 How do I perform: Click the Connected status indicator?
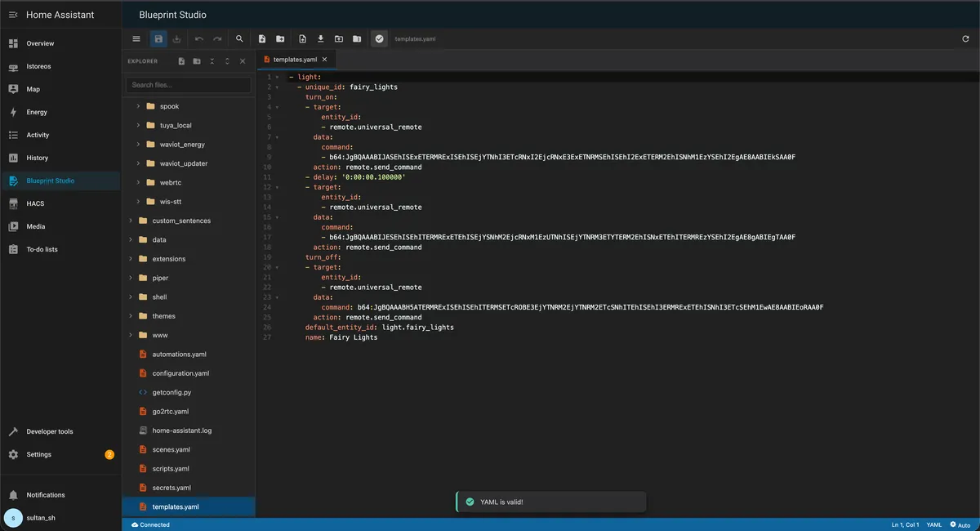pyautogui.click(x=150, y=524)
